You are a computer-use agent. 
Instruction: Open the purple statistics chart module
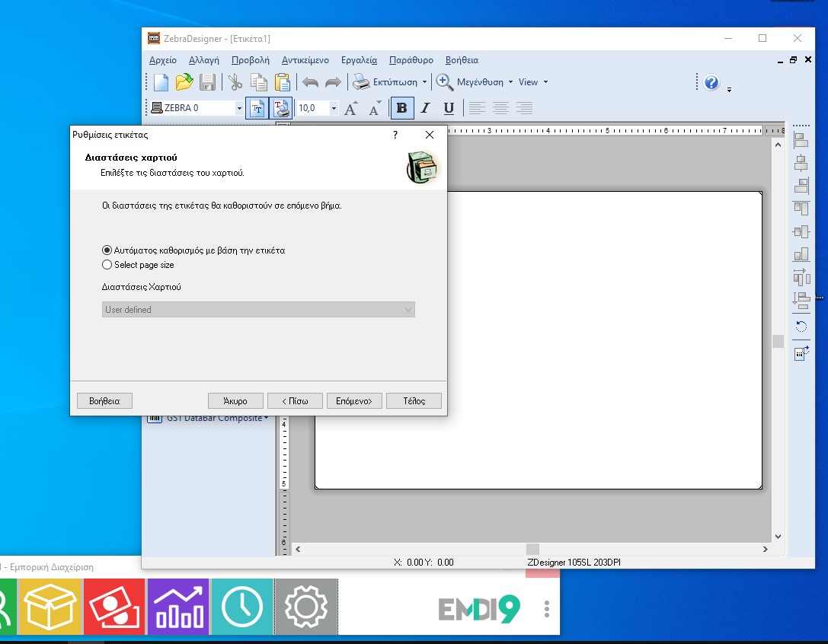pyautogui.click(x=178, y=607)
